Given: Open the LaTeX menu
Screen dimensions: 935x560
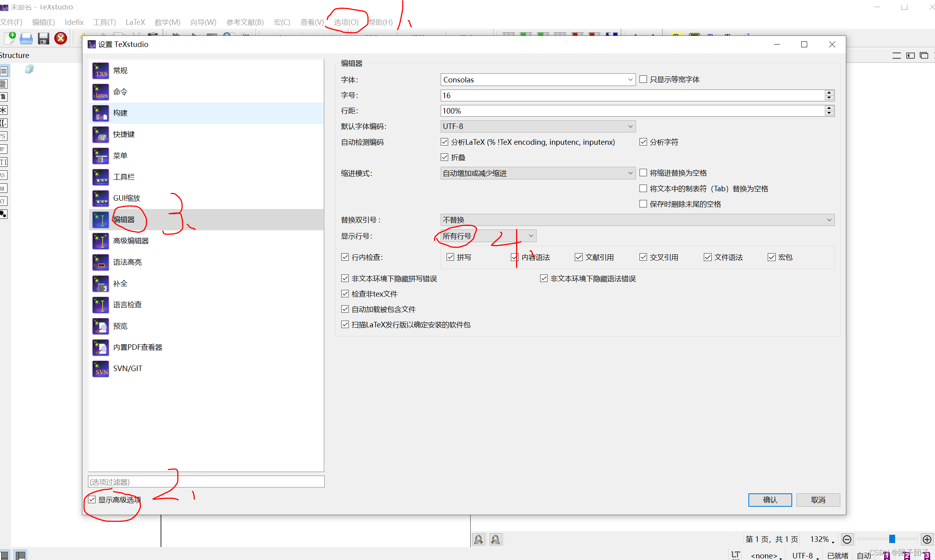Looking at the screenshot, I should click(135, 22).
